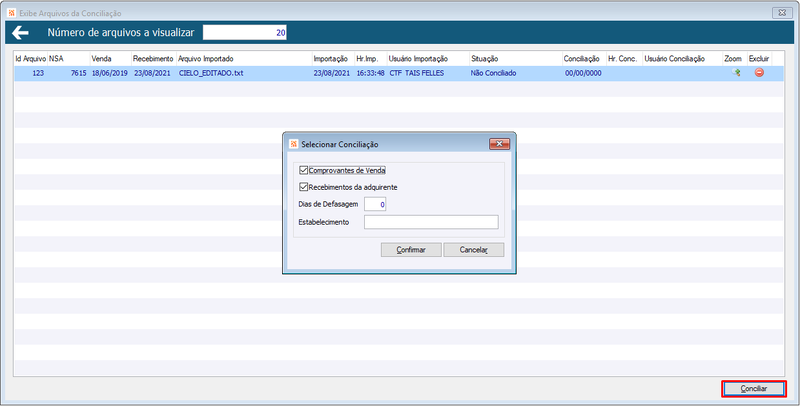Click the Arquivo Importado column header

(244, 59)
